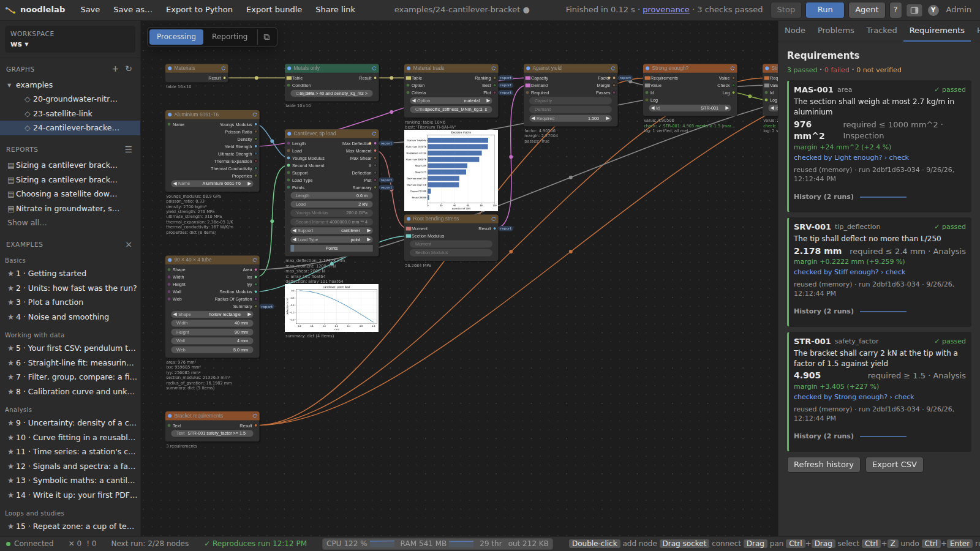Viewport: 980px width, 551px height.
Task: Add a new graph with plus icon
Action: pyautogui.click(x=115, y=69)
